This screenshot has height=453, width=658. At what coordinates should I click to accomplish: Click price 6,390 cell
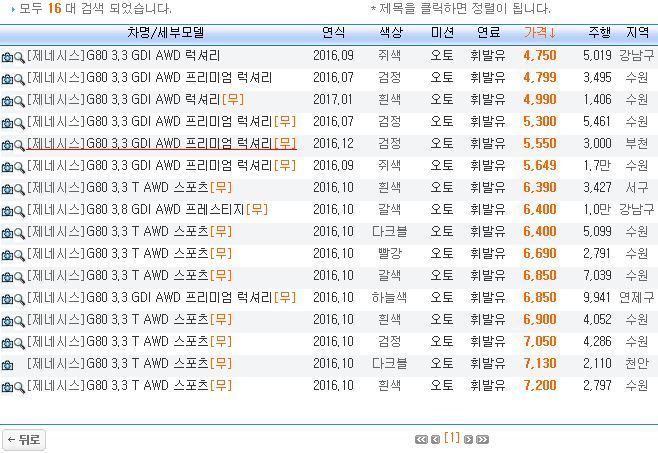pyautogui.click(x=540, y=188)
